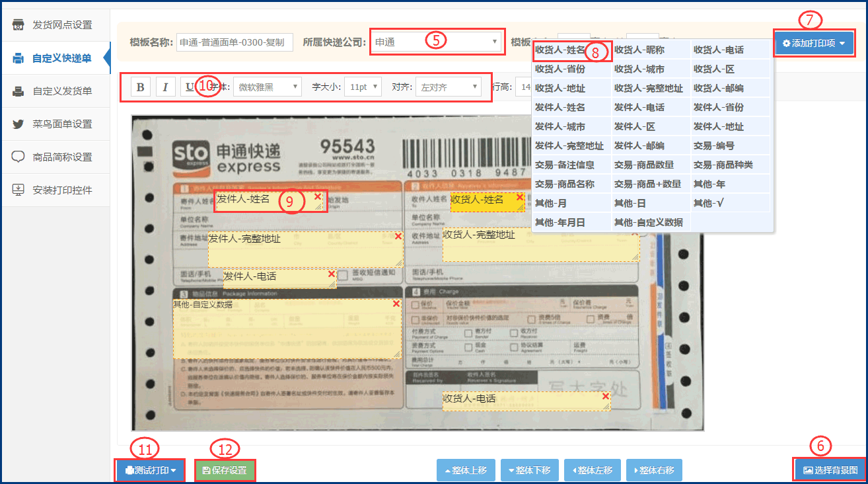Add print item 交易-商品+数量 from menu
868x484 pixels.
point(651,184)
